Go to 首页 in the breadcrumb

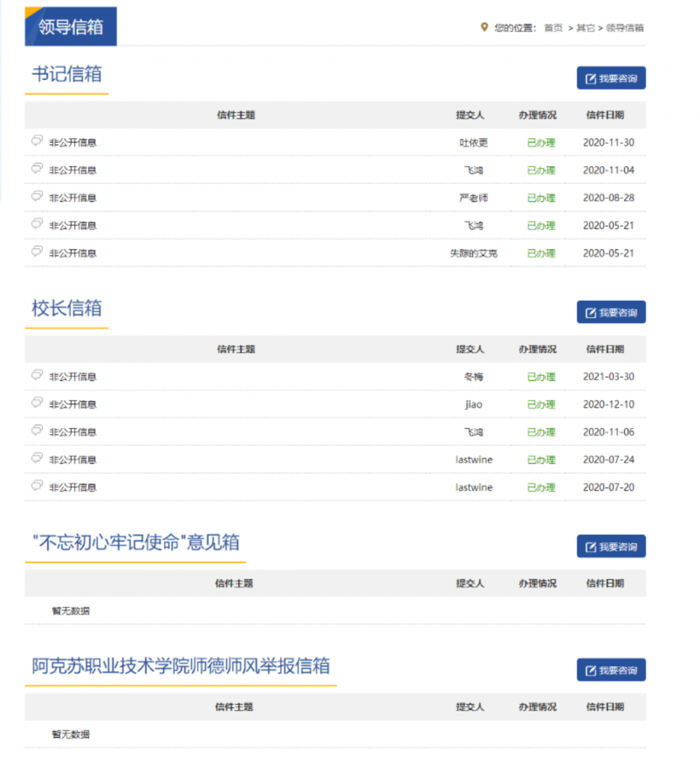(553, 28)
